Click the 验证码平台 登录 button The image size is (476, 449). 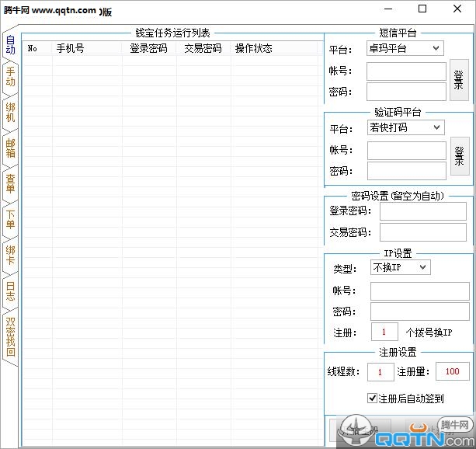click(460, 156)
